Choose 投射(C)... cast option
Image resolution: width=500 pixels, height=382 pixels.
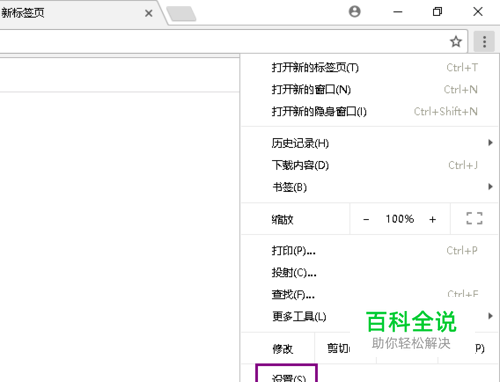tap(369, 273)
